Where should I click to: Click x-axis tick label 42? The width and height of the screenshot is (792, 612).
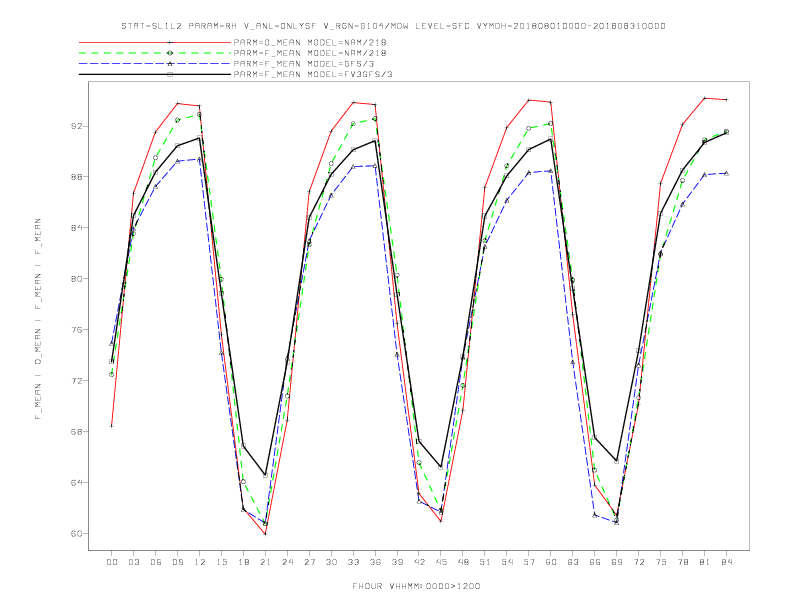[419, 562]
